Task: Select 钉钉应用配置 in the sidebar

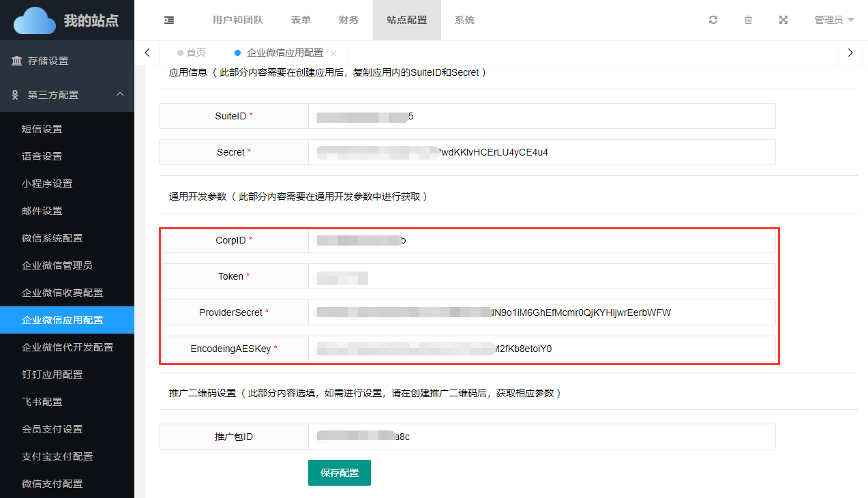Action: (x=52, y=375)
